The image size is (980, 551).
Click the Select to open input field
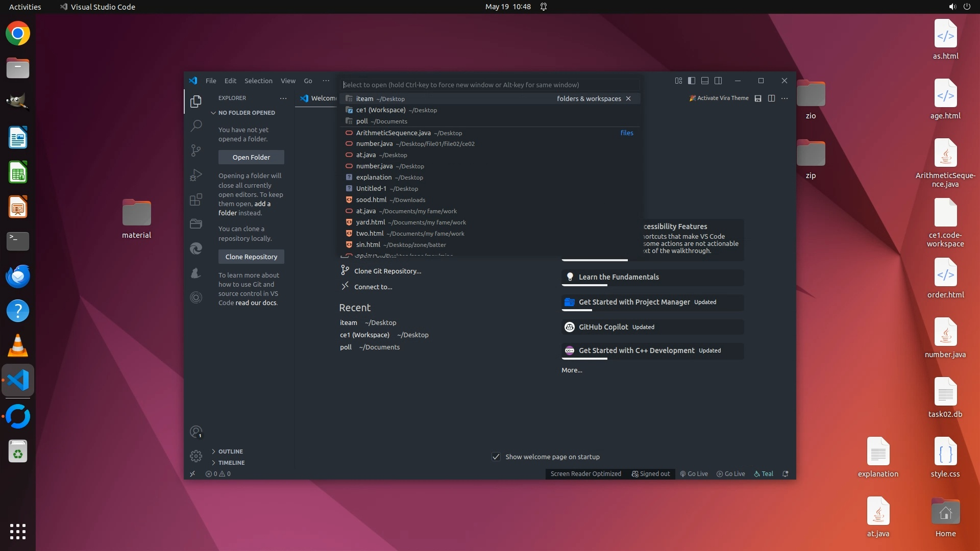490,85
